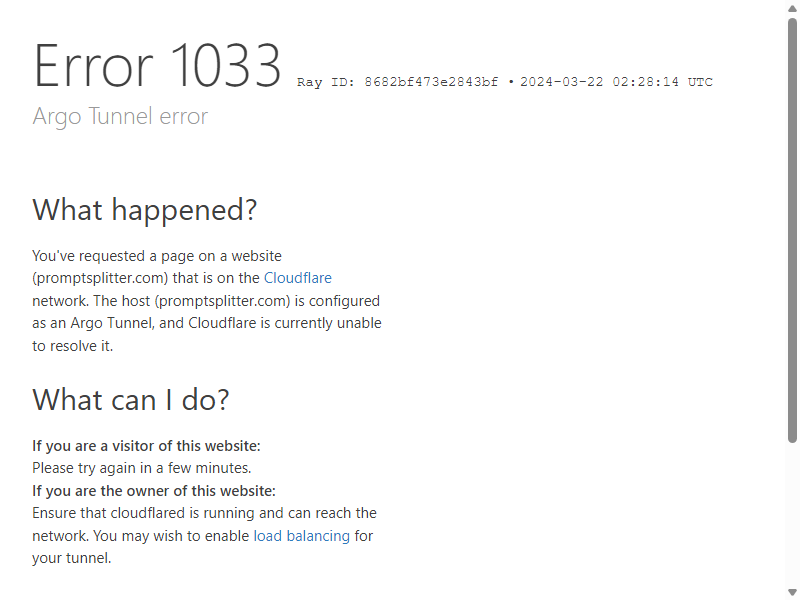Click the What can I do? heading
The width and height of the screenshot is (800, 600).
click(x=131, y=399)
